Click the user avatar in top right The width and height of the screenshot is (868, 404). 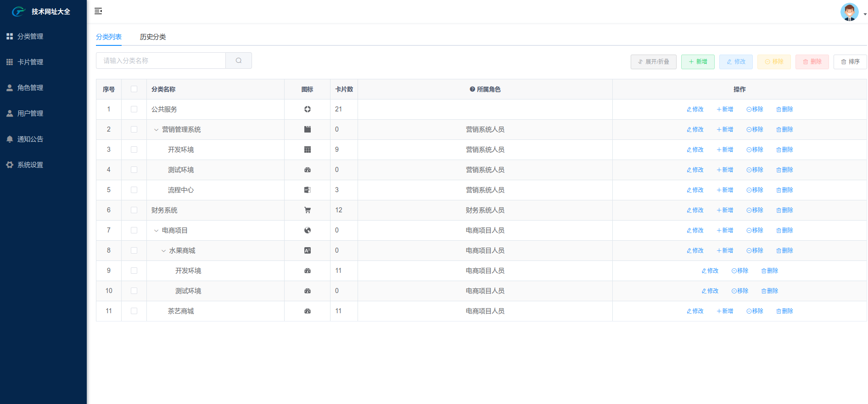click(x=849, y=12)
